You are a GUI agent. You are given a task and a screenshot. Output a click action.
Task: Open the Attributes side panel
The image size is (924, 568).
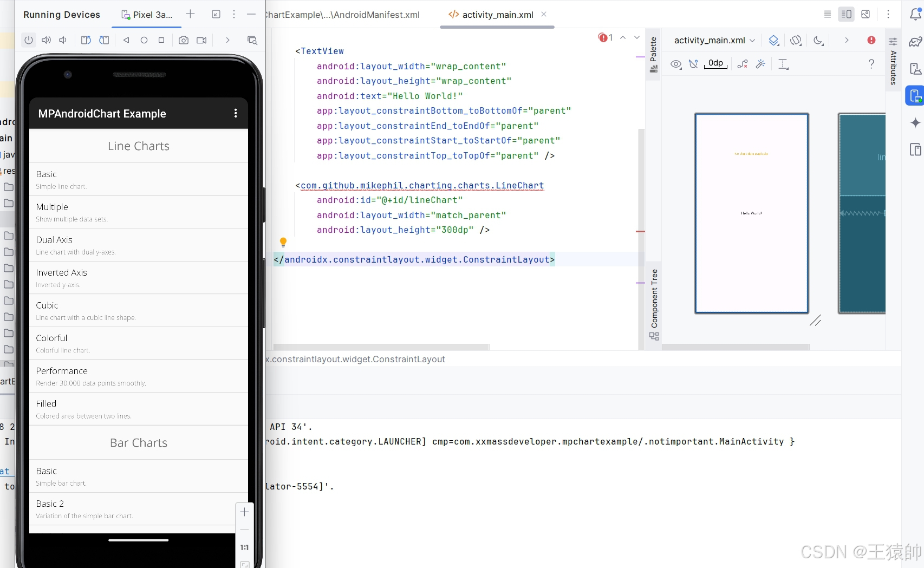coord(893,61)
